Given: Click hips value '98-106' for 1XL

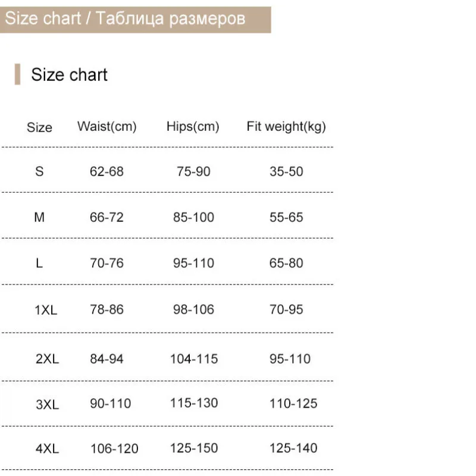Looking at the screenshot, I should (193, 309).
